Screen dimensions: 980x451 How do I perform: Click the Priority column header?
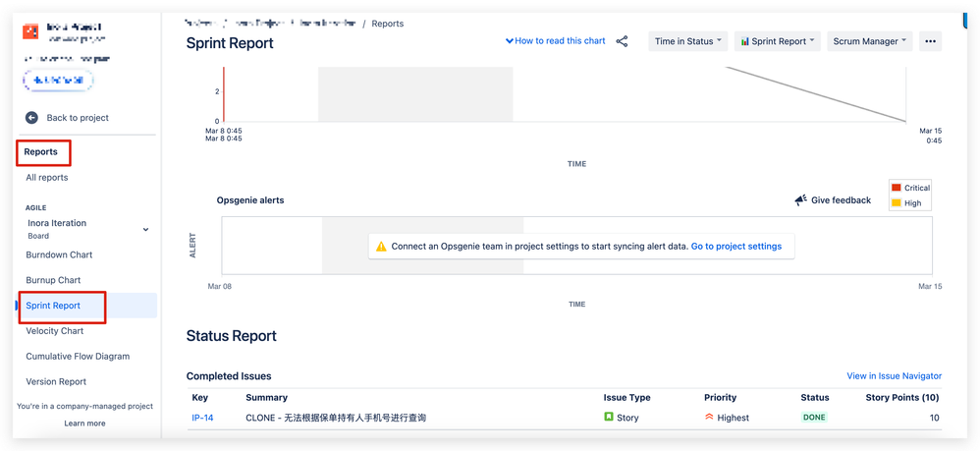pyautogui.click(x=720, y=397)
